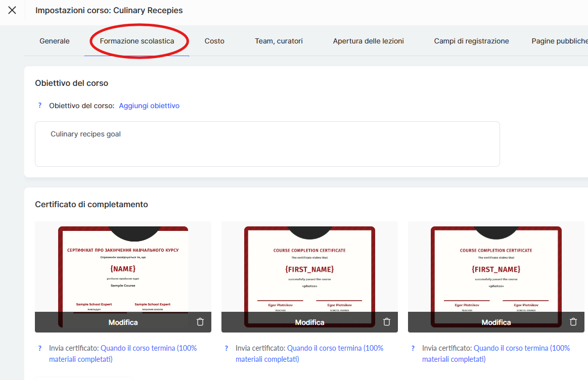Screen dimensions: 588x380
Task: Close the course settings panel
Action: pyautogui.click(x=12, y=10)
